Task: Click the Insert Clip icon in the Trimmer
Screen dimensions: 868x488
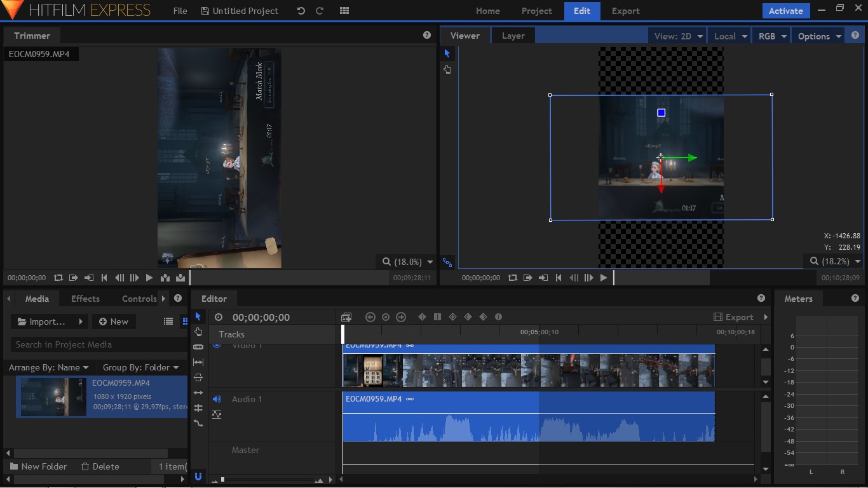Action: point(165,278)
